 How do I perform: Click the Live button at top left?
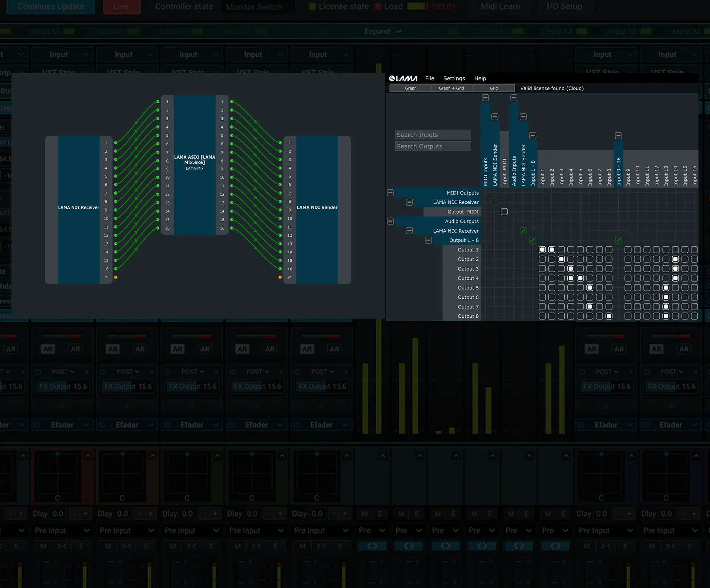[x=122, y=7]
